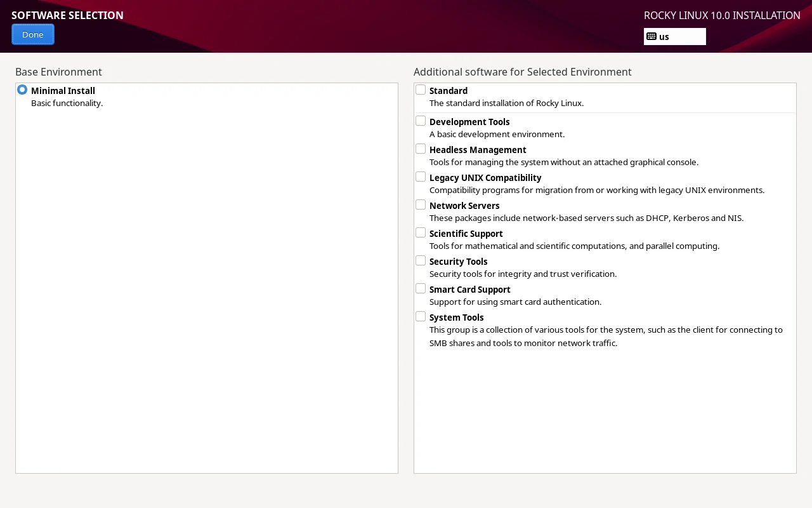
Task: Click the SMB shares description text
Action: point(606,337)
